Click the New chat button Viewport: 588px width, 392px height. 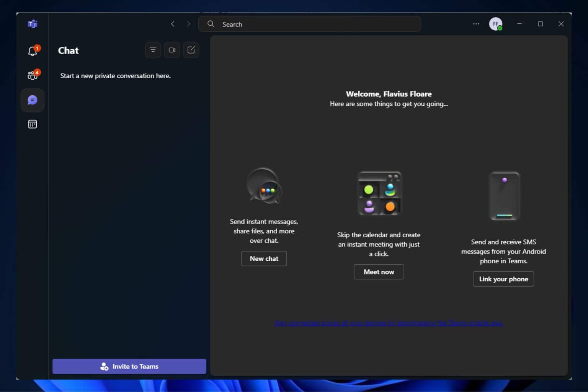tap(264, 258)
